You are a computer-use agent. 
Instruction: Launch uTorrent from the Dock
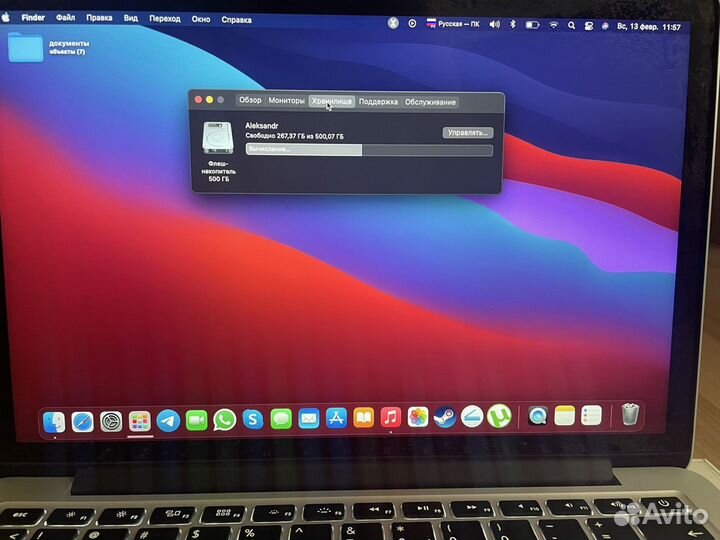click(499, 416)
